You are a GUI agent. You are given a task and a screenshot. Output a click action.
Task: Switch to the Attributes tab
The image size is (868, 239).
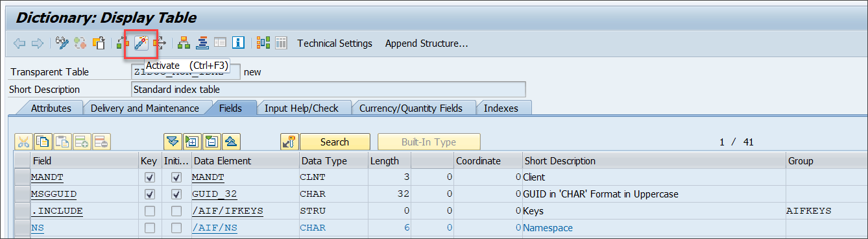click(x=51, y=108)
